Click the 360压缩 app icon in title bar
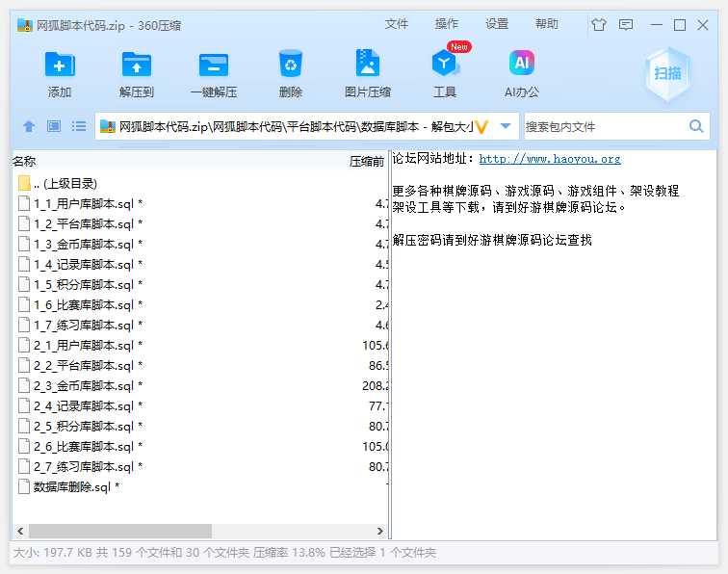 pyautogui.click(x=25, y=25)
